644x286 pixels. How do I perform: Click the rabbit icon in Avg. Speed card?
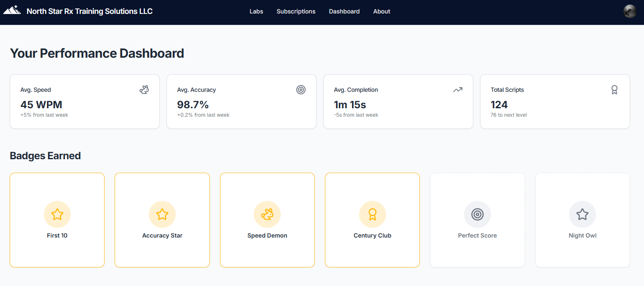(x=144, y=90)
